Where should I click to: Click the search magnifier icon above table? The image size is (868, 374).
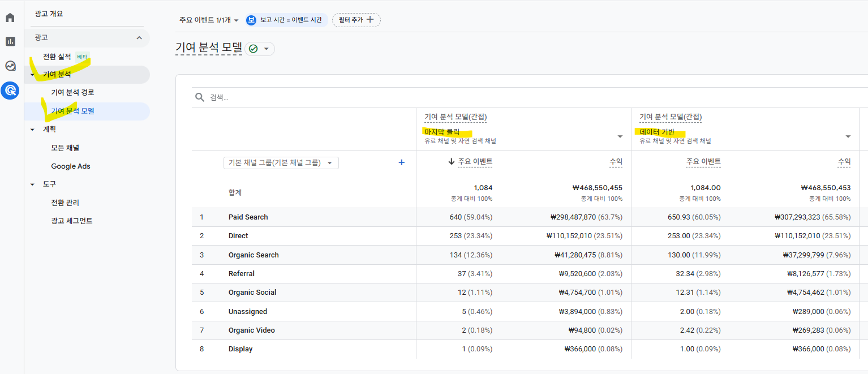tap(200, 97)
